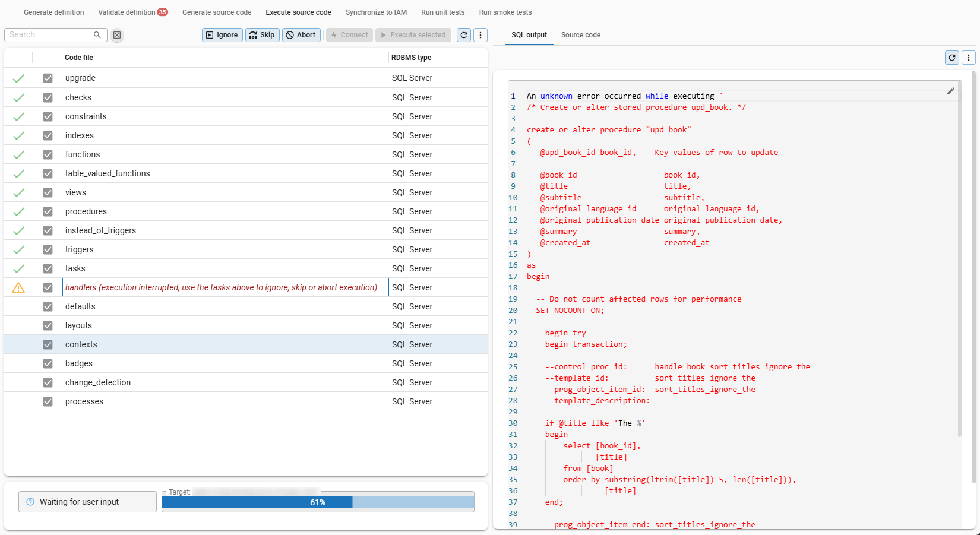Switch to Generate definition tab
This screenshot has width=980, height=535.
[x=53, y=12]
